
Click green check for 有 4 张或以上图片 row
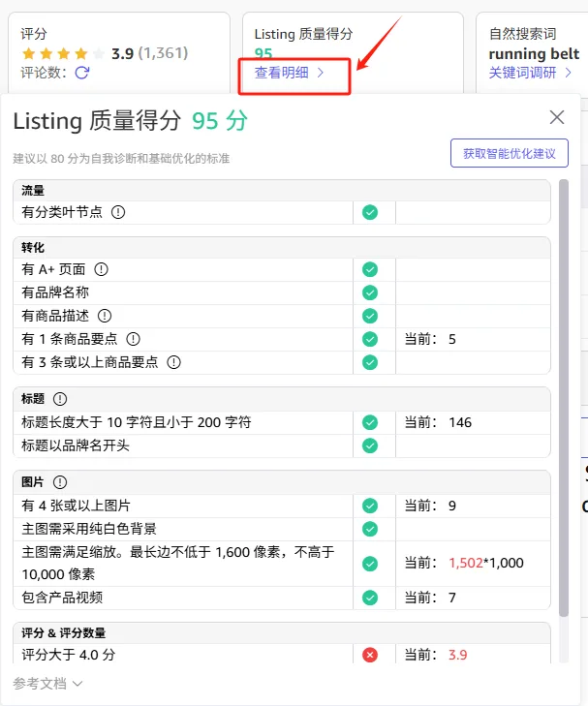370,506
